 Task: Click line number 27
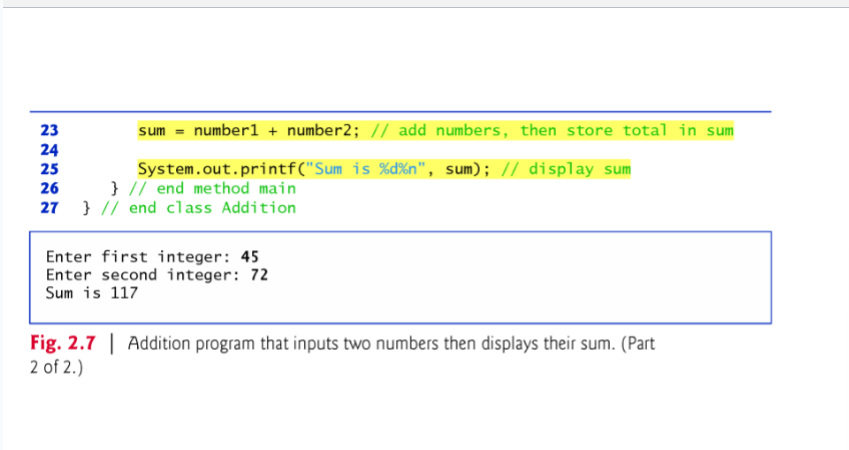[49, 208]
